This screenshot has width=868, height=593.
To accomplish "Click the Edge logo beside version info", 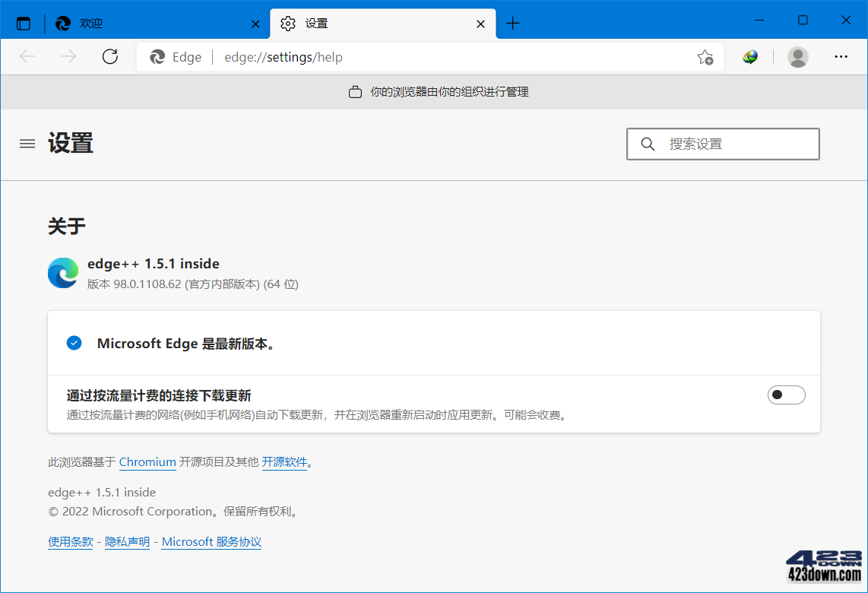I will [63, 273].
